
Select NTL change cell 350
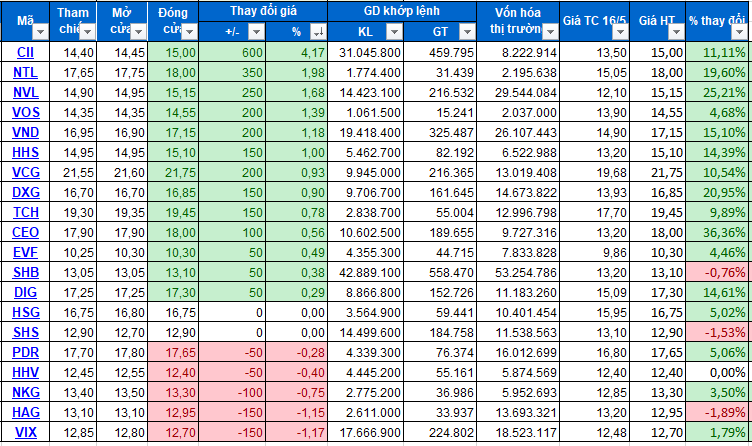coord(232,72)
